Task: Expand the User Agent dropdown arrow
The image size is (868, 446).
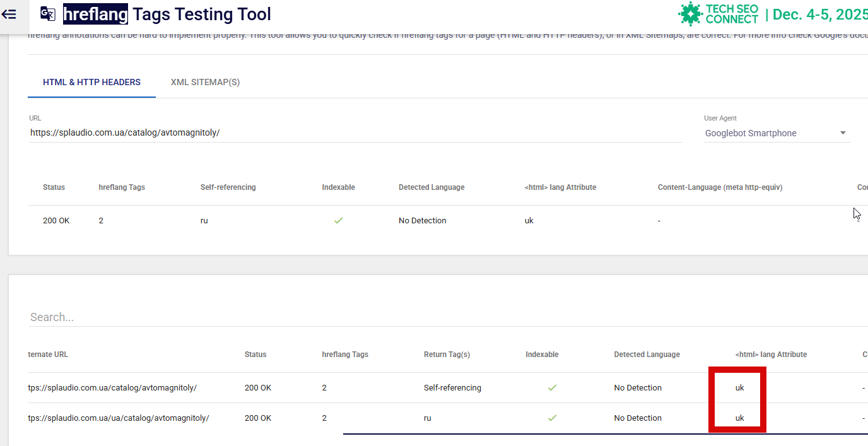Action: [843, 133]
